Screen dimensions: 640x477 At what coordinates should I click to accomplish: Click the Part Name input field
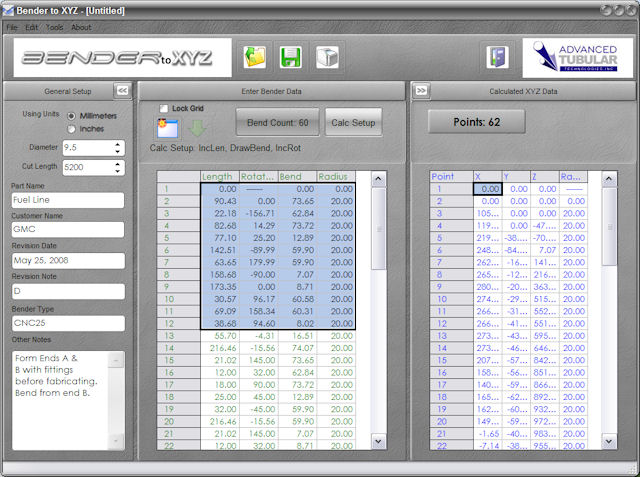66,200
